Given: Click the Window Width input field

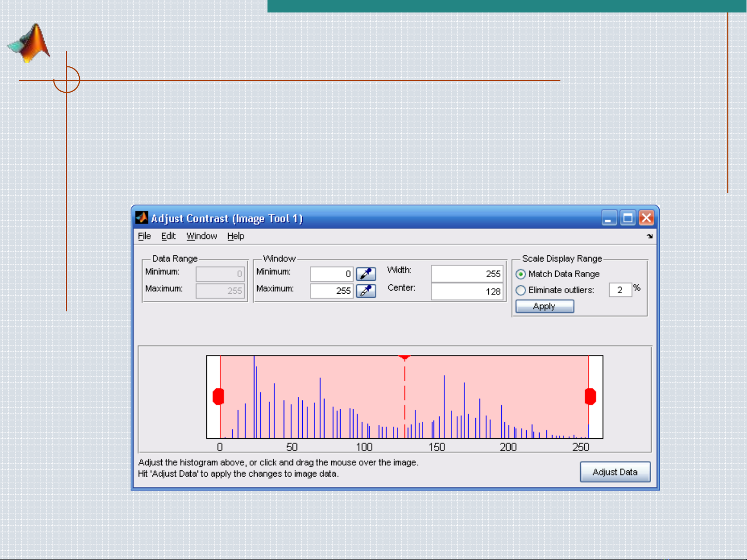Looking at the screenshot, I should pyautogui.click(x=467, y=274).
